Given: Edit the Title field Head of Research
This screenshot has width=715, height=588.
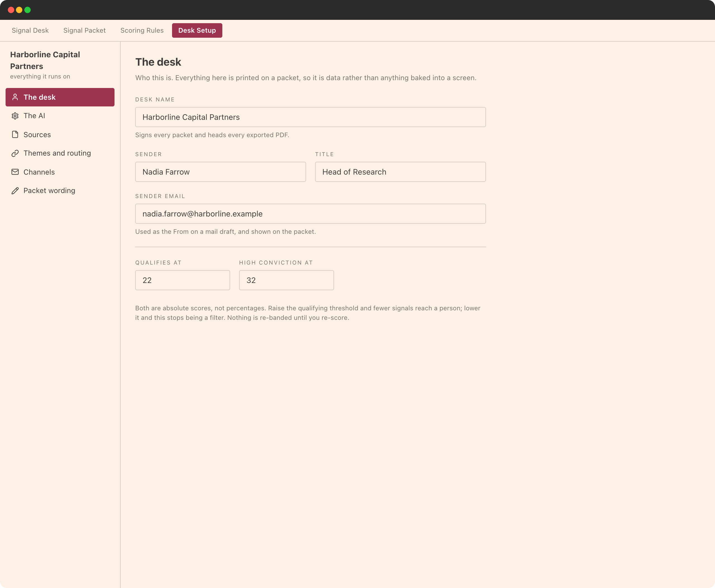Looking at the screenshot, I should (400, 172).
